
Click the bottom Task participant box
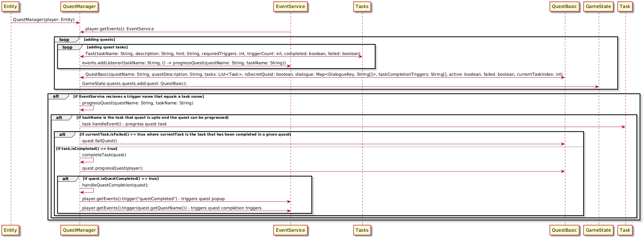pos(625,230)
